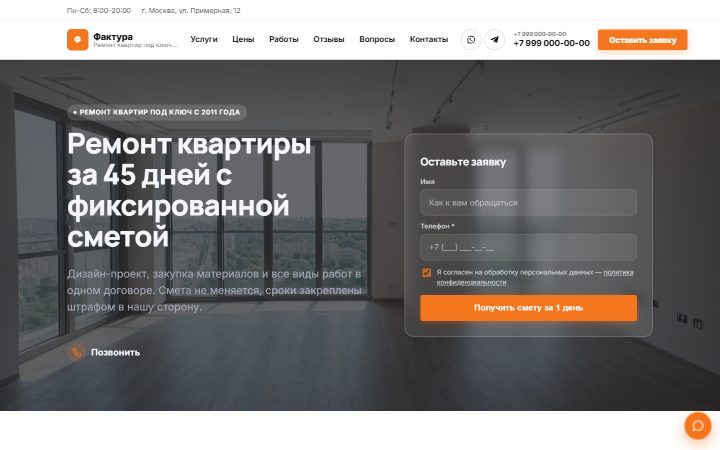Click the headline Ремонт квартиры за 45 дней
This screenshot has width=720, height=450.
tap(189, 190)
